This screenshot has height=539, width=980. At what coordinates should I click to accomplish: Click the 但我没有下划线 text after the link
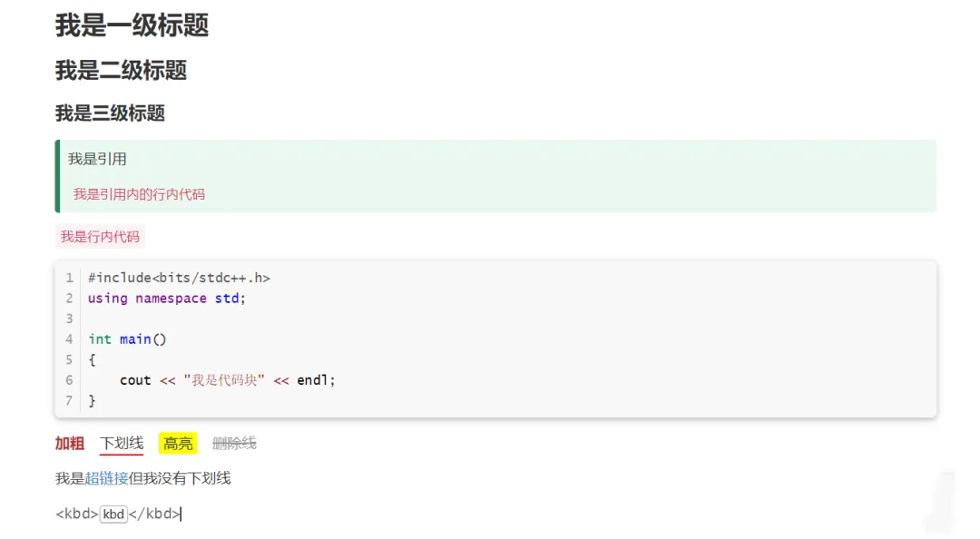(180, 478)
